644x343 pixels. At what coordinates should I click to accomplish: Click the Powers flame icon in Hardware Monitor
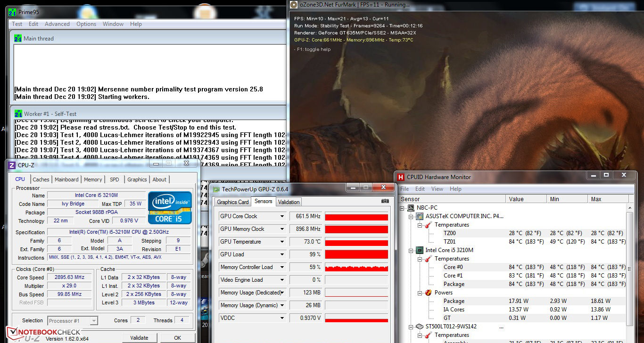428,293
